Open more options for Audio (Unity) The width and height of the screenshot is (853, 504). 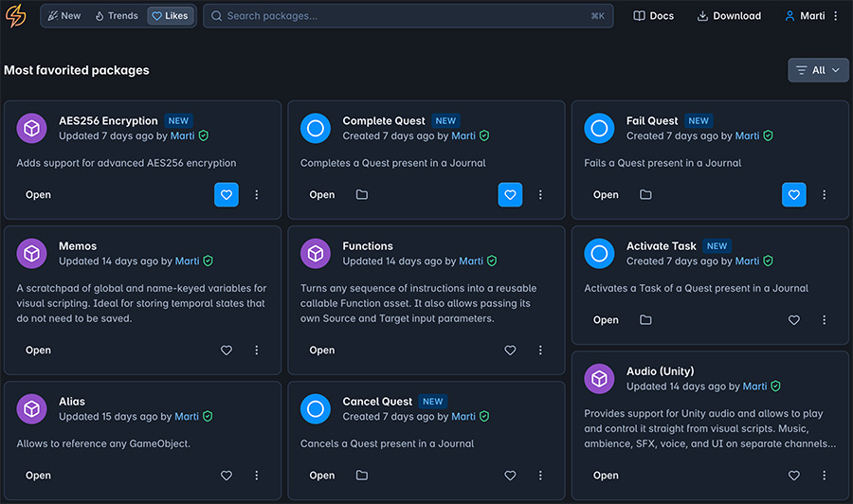(x=825, y=476)
